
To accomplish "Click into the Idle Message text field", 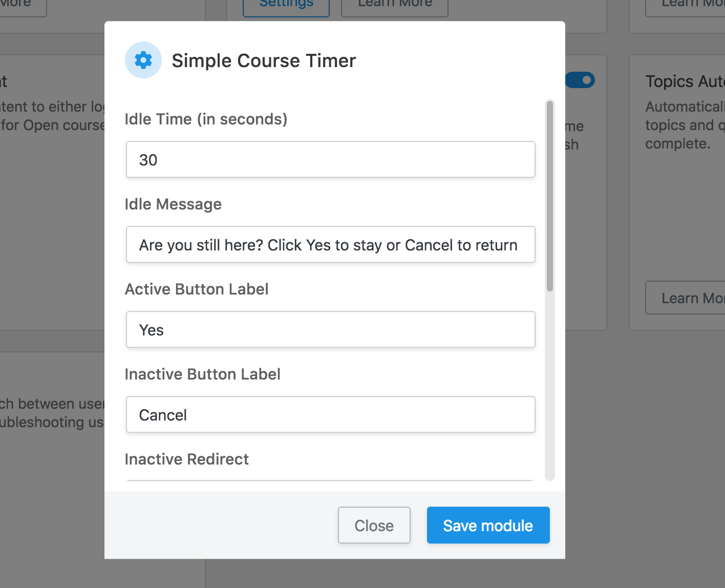I will 330,245.
